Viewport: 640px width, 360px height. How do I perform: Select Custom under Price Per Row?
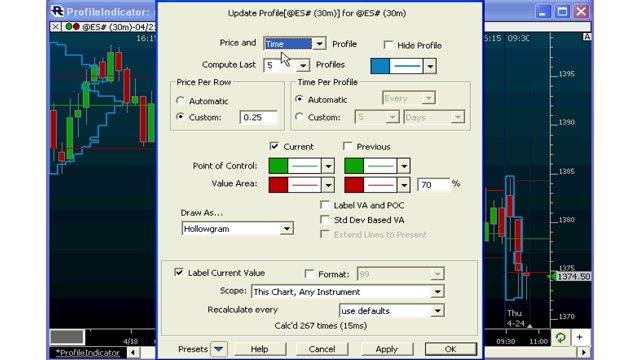pos(180,117)
